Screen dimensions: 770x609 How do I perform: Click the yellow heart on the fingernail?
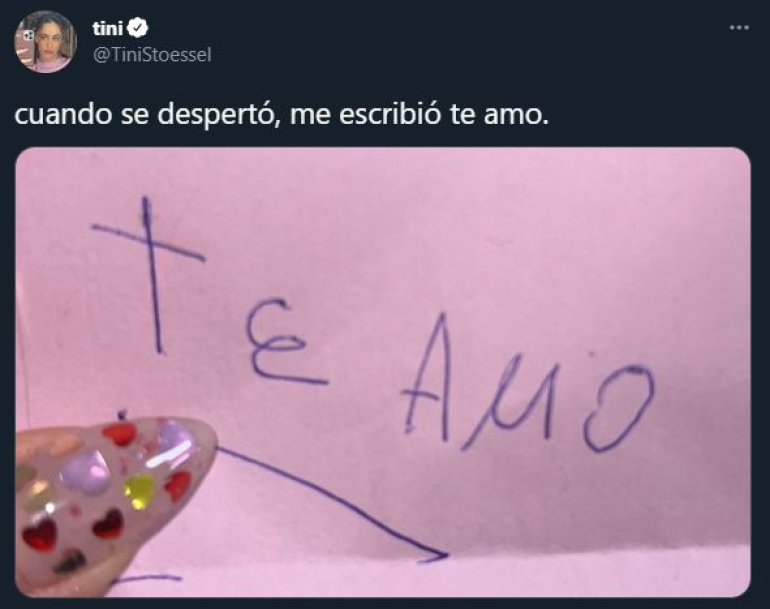coord(139,492)
